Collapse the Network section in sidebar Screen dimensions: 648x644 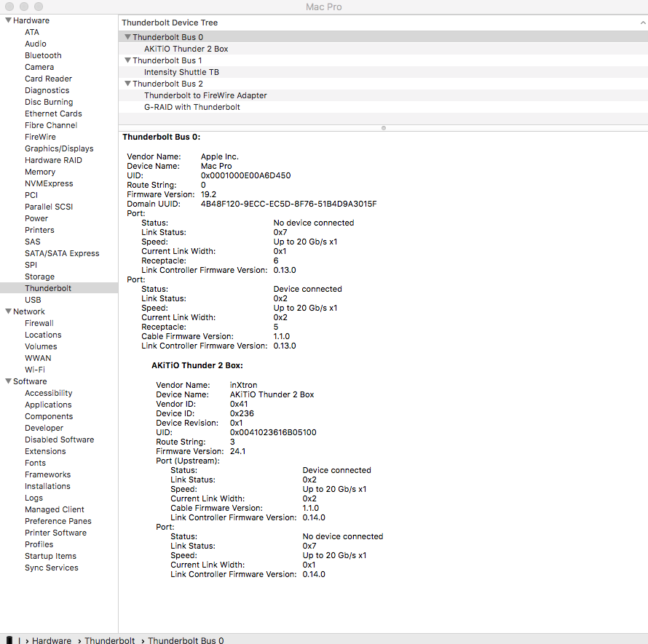click(8, 311)
